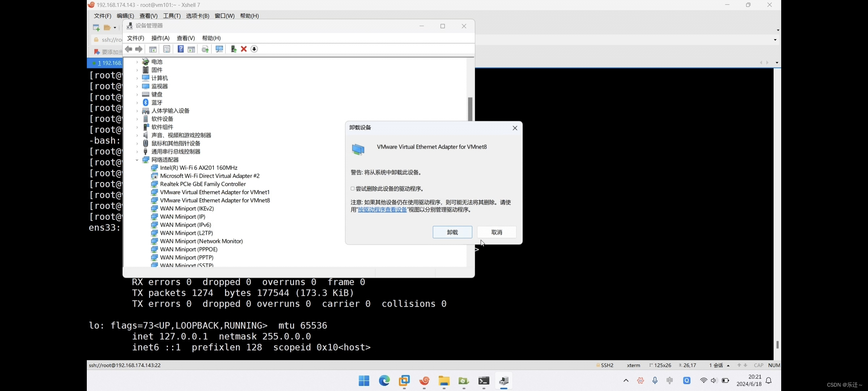
Task: Click the Back arrow in Device Manager toolbar
Action: point(128,49)
